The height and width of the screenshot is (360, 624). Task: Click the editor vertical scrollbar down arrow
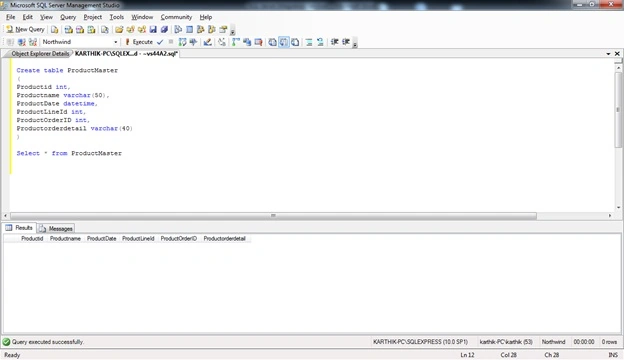click(618, 207)
